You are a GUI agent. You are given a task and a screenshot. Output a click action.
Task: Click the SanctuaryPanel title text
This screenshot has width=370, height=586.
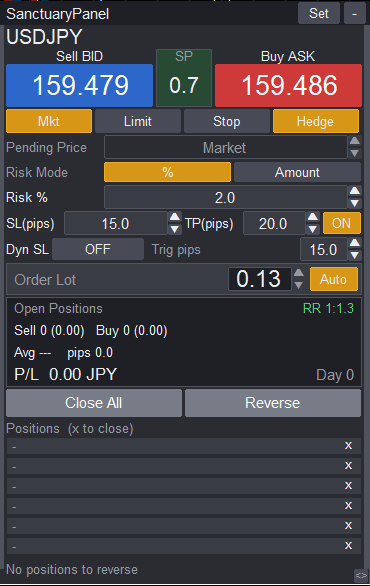click(x=58, y=14)
